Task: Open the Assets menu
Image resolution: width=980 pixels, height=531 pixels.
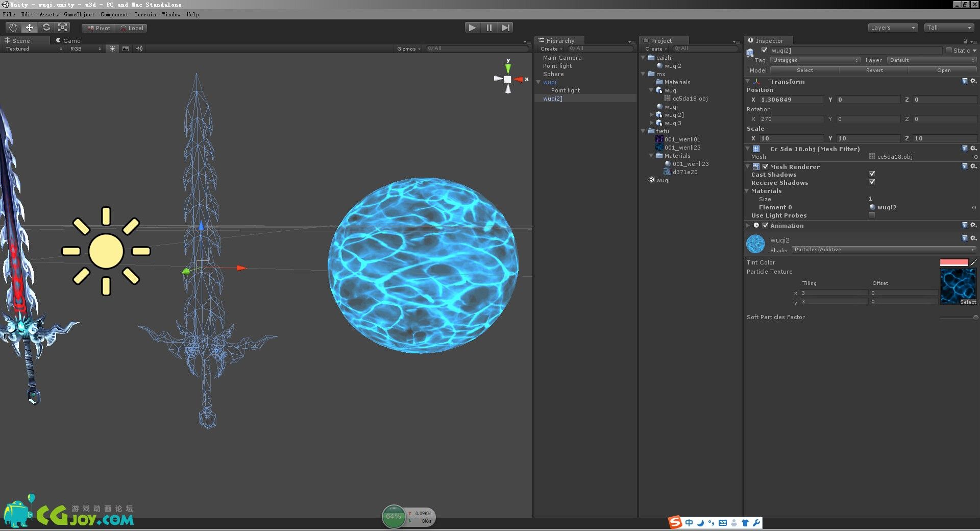Action: [x=48, y=14]
